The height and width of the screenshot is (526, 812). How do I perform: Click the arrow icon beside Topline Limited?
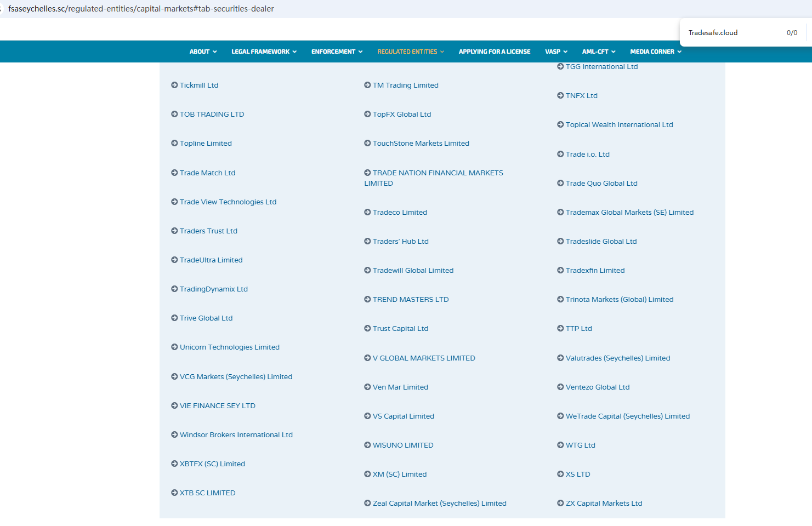pos(174,143)
